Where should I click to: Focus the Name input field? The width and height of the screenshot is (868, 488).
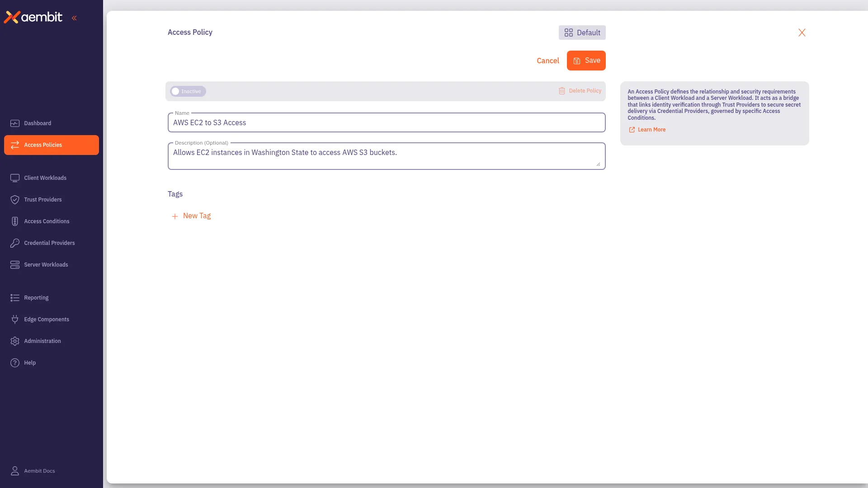(x=387, y=122)
